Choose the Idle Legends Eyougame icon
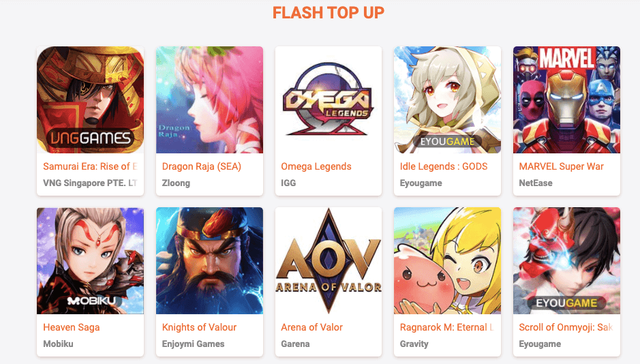This screenshot has height=364, width=640. pyautogui.click(x=447, y=100)
